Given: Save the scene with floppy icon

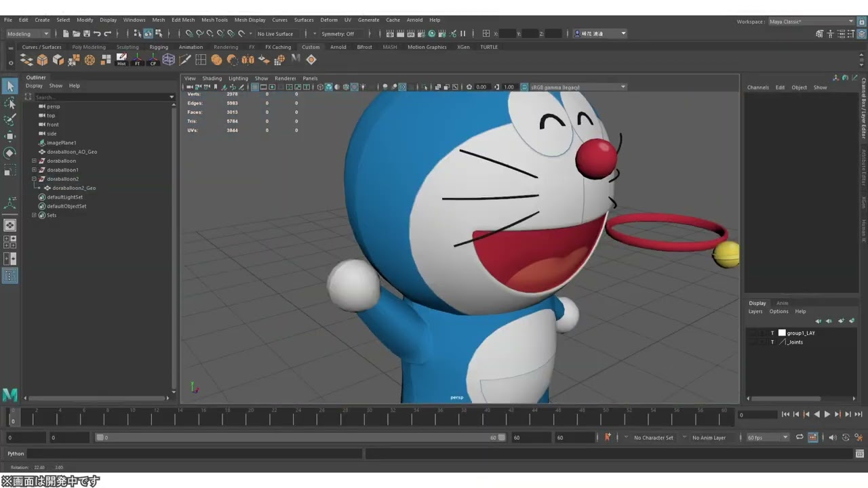Looking at the screenshot, I should pyautogui.click(x=86, y=33).
